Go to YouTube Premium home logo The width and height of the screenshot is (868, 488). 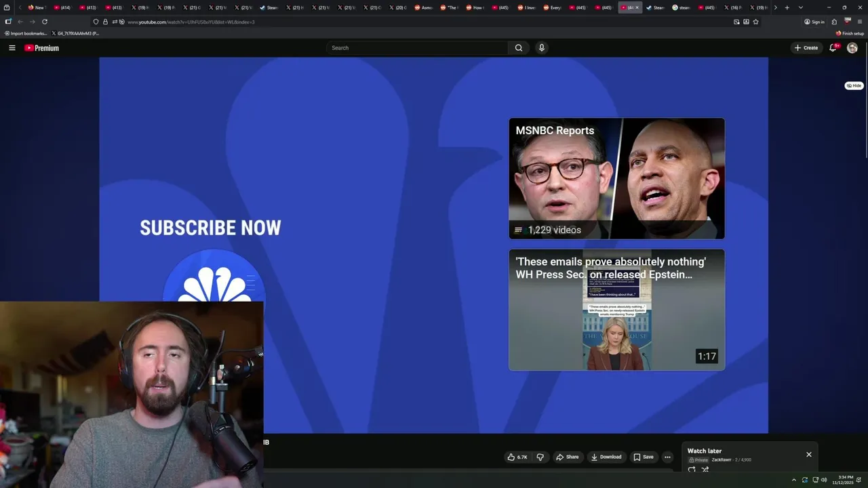41,47
